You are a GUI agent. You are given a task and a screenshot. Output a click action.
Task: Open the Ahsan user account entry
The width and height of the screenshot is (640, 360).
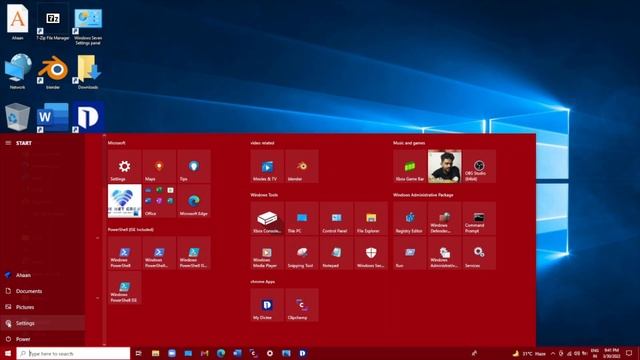42,275
